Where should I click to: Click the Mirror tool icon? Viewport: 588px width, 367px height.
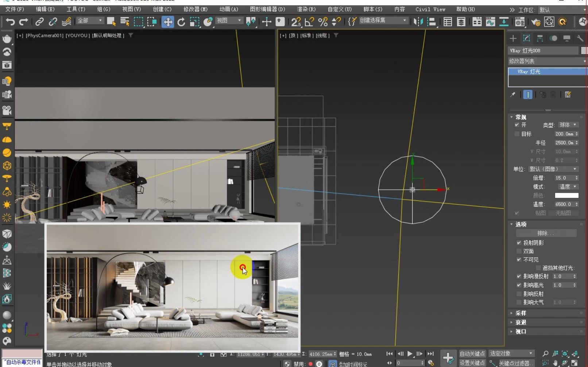tap(418, 22)
